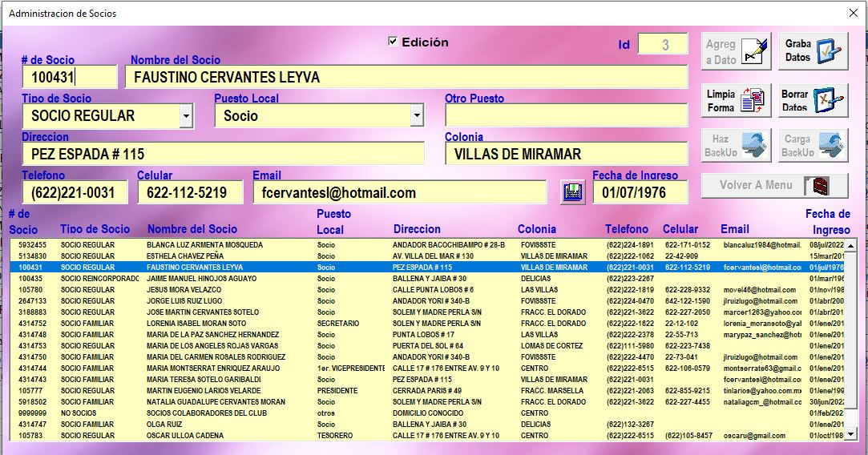
Task: Select row JESUS MORA VELAZCO
Action: click(x=427, y=289)
